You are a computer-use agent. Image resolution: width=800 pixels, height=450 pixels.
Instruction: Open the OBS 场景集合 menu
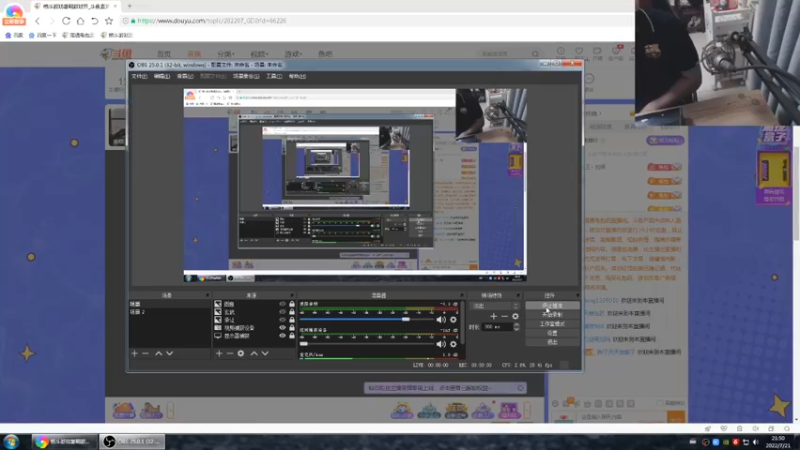point(246,77)
